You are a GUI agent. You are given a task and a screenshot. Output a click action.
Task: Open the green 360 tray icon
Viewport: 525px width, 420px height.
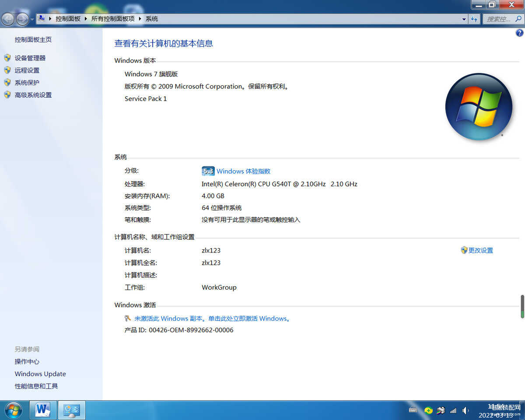pos(429,410)
